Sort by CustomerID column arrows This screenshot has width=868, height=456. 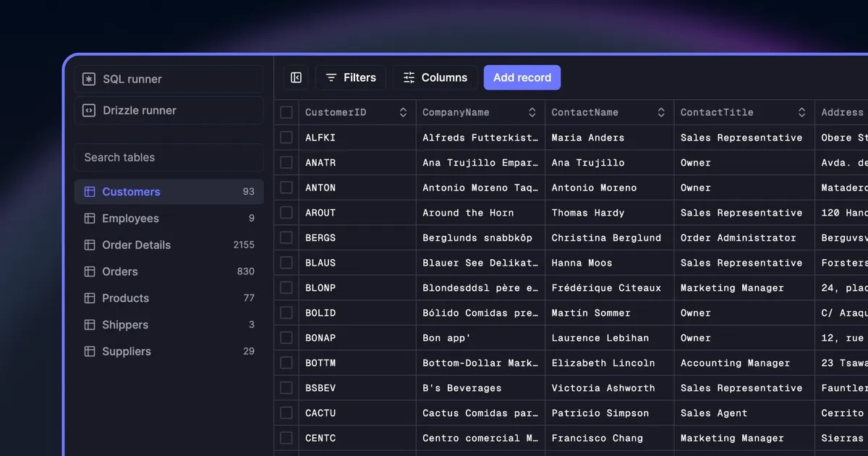[x=403, y=112]
